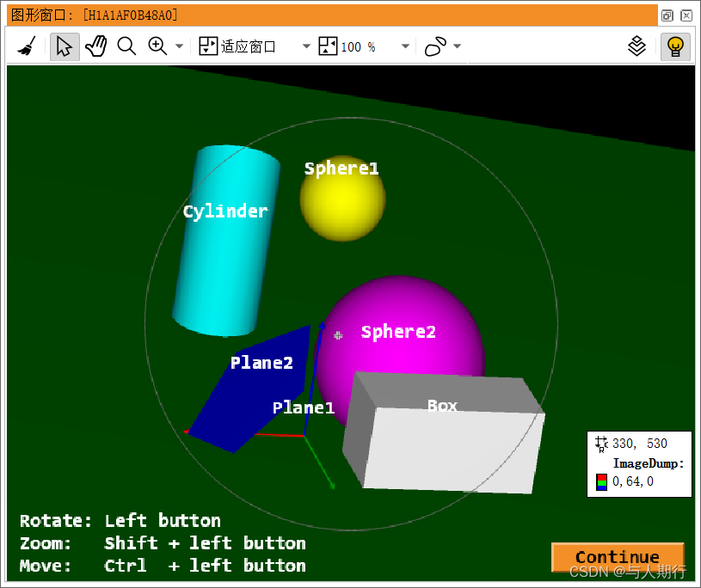Viewport: 701px width, 588px height.
Task: Click the 适应窗口 fit-to-window icon
Action: click(208, 46)
